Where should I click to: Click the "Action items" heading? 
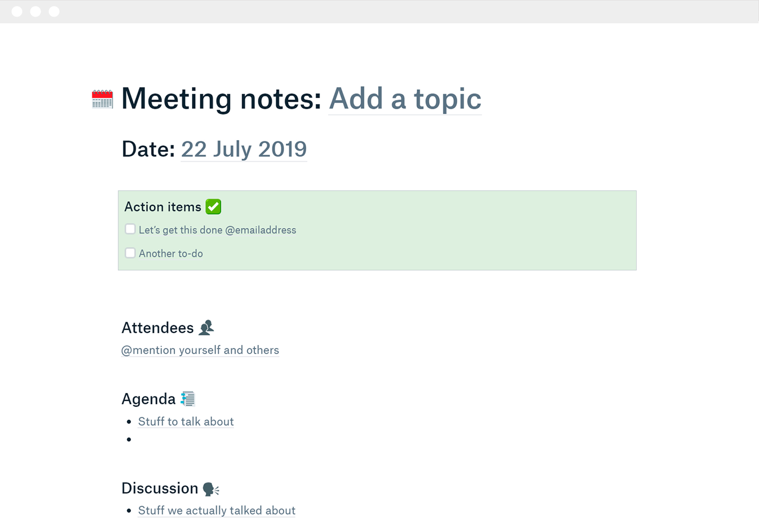pos(163,207)
